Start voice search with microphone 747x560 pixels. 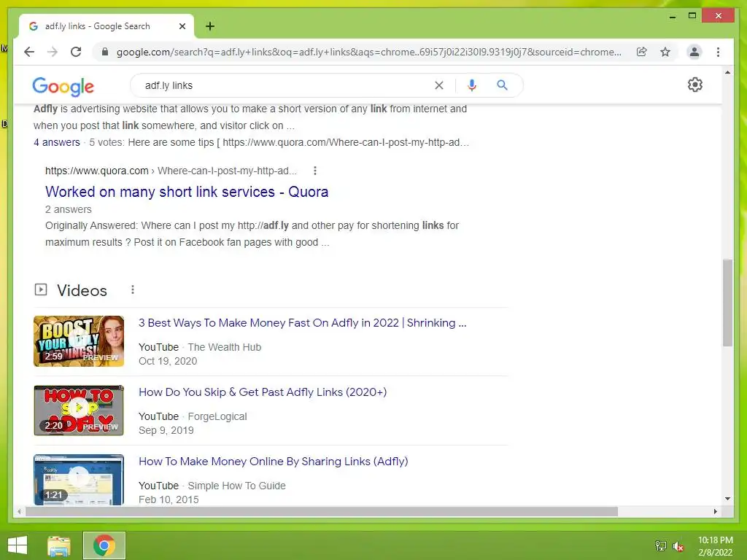pyautogui.click(x=472, y=85)
